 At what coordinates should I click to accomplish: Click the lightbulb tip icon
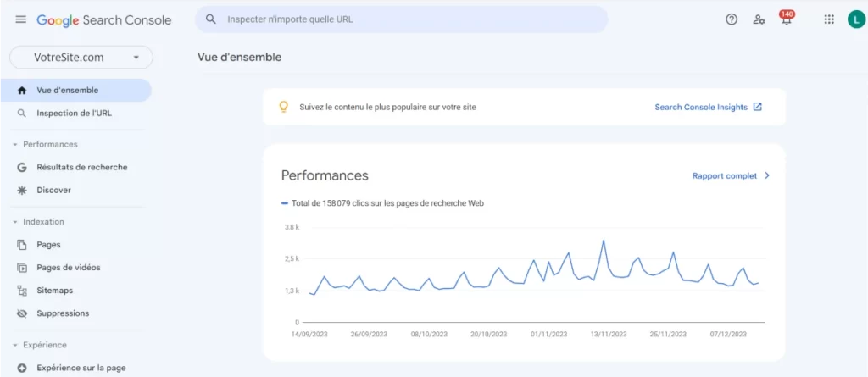pyautogui.click(x=283, y=107)
